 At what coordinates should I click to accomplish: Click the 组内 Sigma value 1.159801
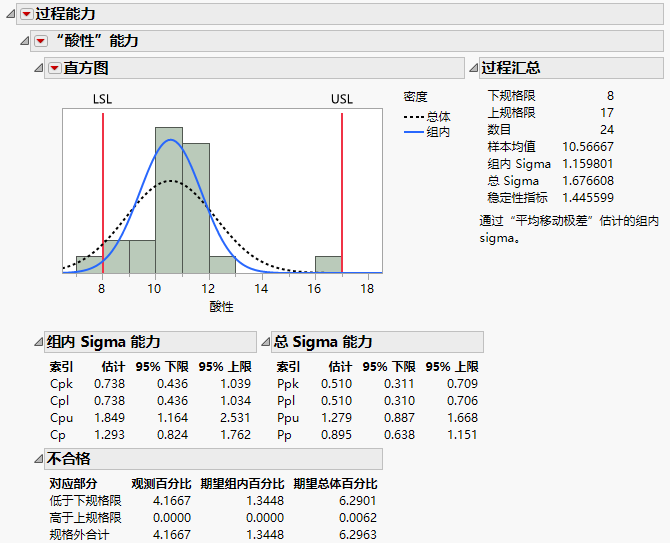588,164
